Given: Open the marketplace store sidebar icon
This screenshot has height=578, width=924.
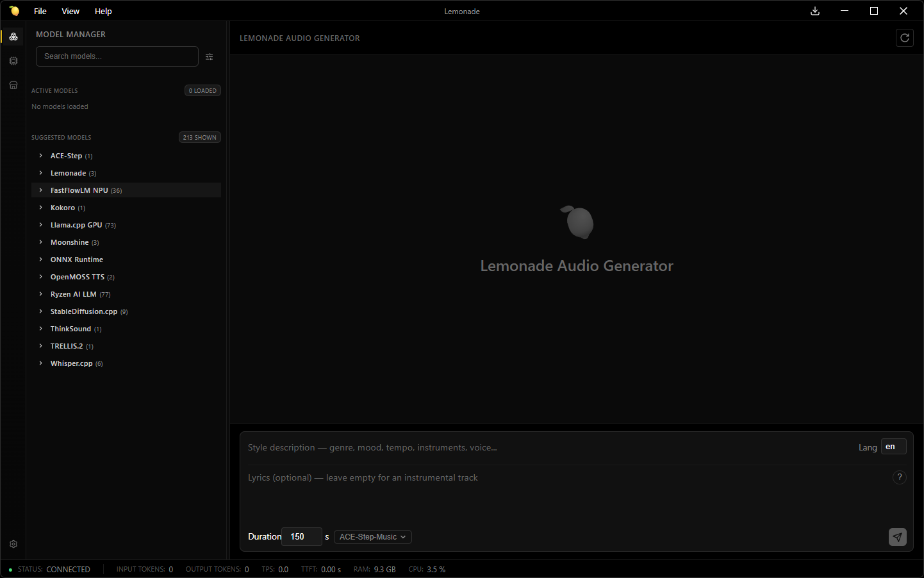Looking at the screenshot, I should pos(13,85).
